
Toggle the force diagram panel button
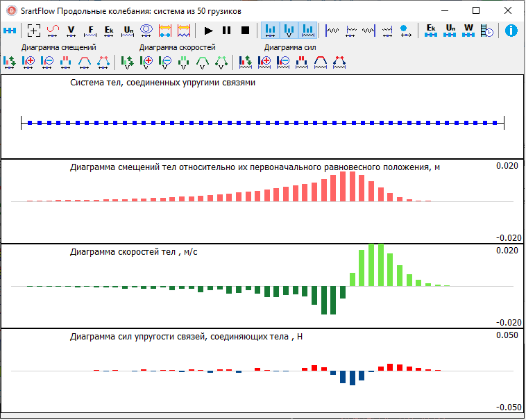tap(307, 31)
